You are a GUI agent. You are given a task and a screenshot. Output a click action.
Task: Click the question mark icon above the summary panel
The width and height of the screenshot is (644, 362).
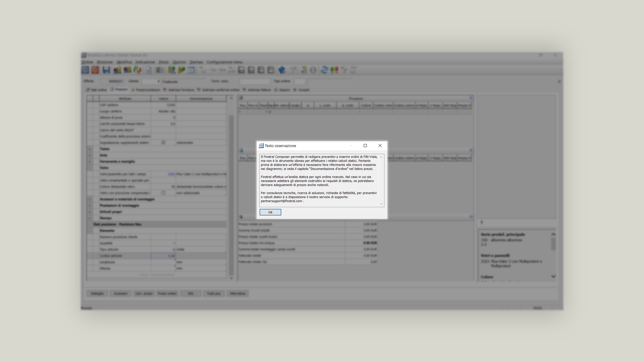click(482, 223)
